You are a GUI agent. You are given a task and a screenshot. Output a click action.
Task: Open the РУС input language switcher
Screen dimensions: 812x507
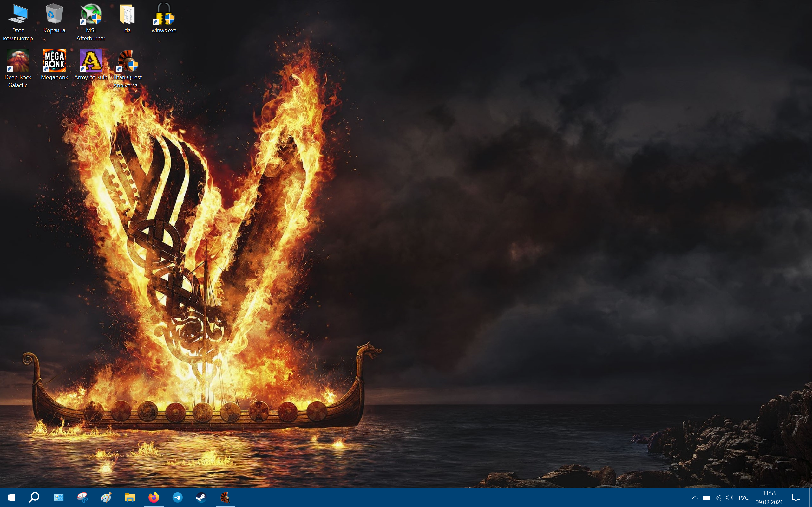coord(743,497)
